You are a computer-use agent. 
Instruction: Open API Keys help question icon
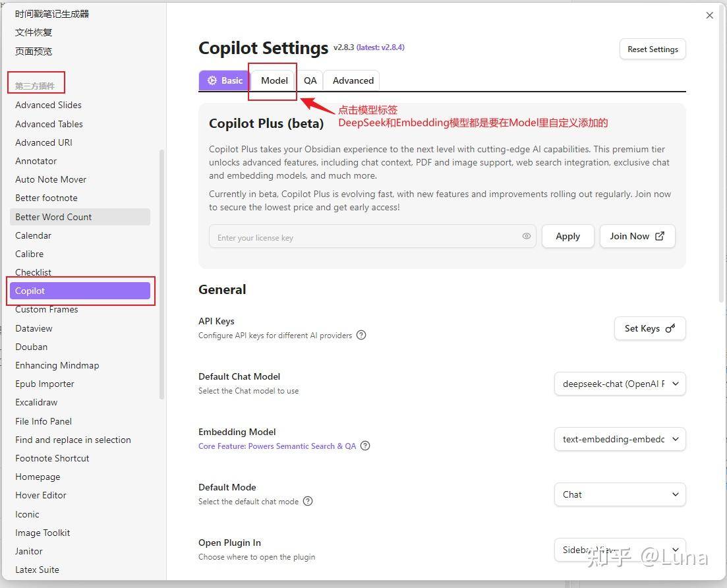(361, 335)
